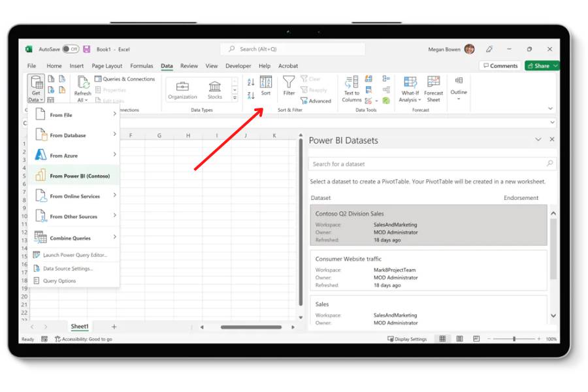Expand the Outline group
This screenshot has height=392, width=588.
click(459, 89)
